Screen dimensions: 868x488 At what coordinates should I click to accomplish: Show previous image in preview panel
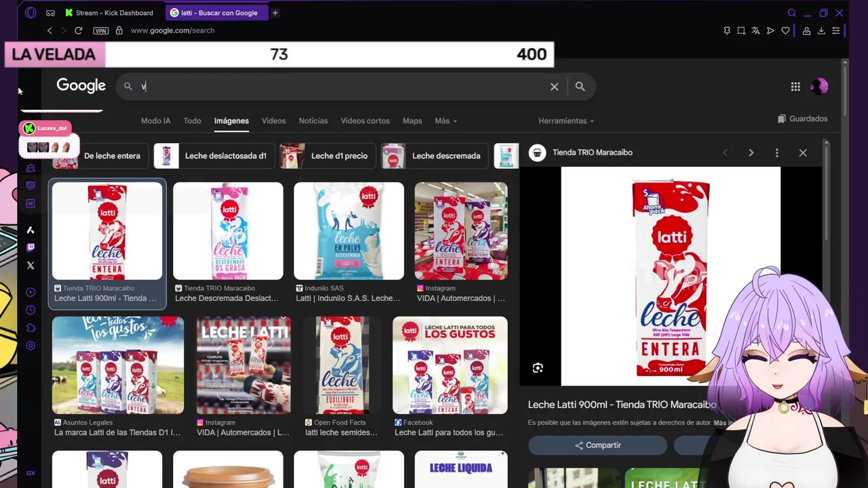point(725,152)
